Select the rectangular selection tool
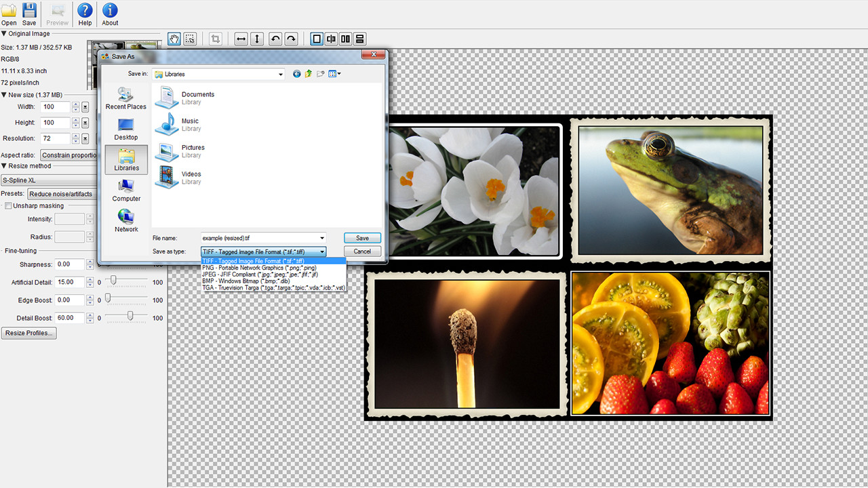868x488 pixels. tap(191, 39)
